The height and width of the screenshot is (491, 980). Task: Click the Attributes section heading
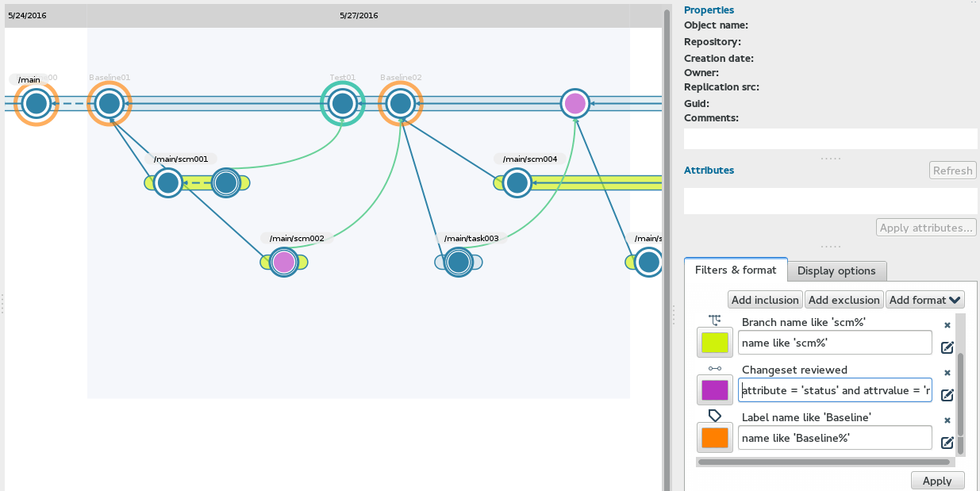coord(709,170)
